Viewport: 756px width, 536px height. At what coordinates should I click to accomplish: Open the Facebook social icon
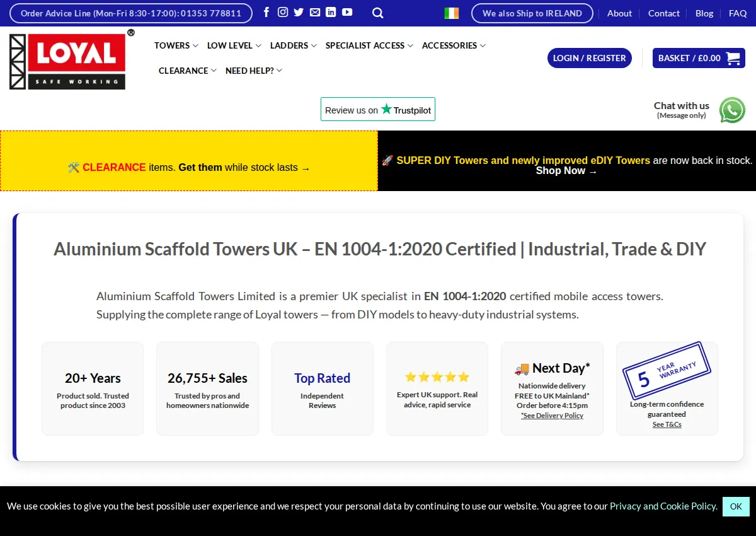266,12
